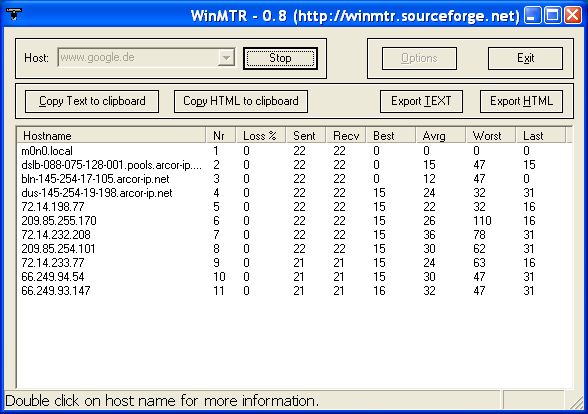The image size is (588, 414).
Task: Stop the running trace
Action: pyautogui.click(x=280, y=58)
